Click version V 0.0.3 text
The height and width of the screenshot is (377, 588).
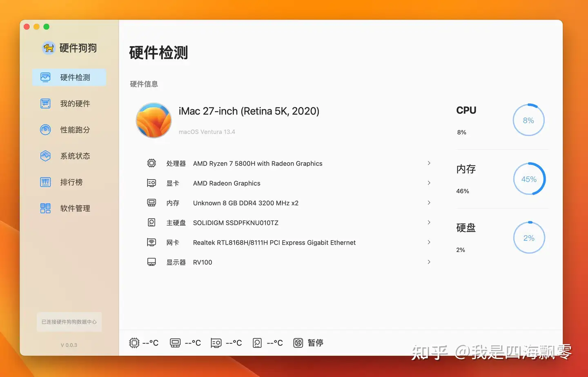69,345
